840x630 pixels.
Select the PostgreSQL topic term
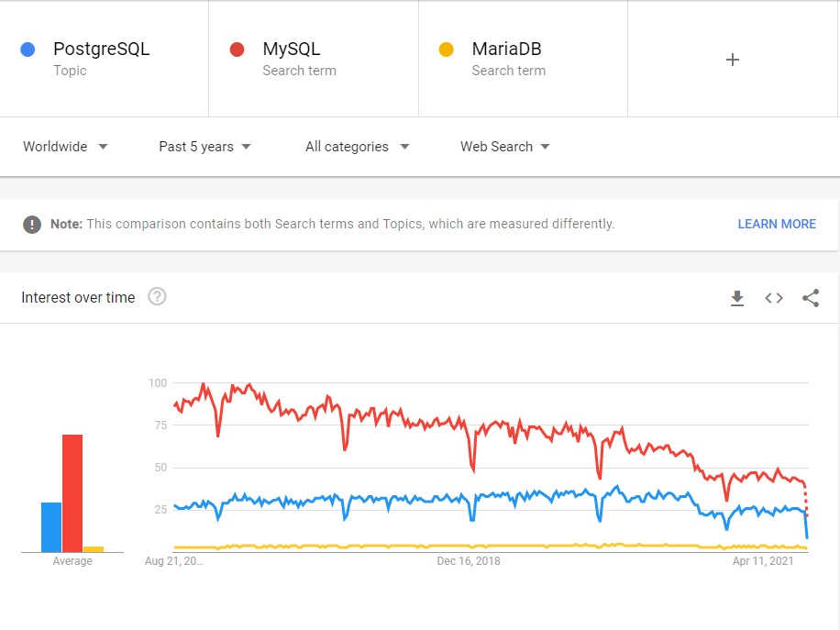click(105, 59)
